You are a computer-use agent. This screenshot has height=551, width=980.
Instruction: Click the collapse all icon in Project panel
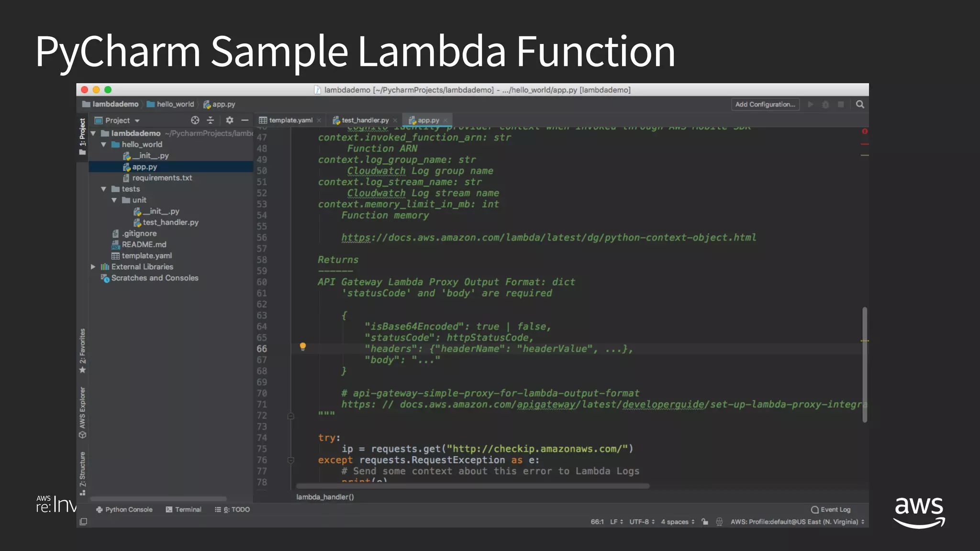(210, 120)
